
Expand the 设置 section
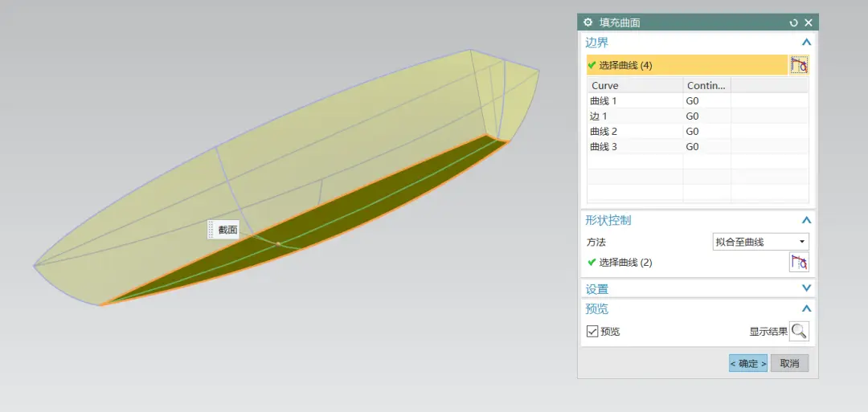click(x=807, y=288)
